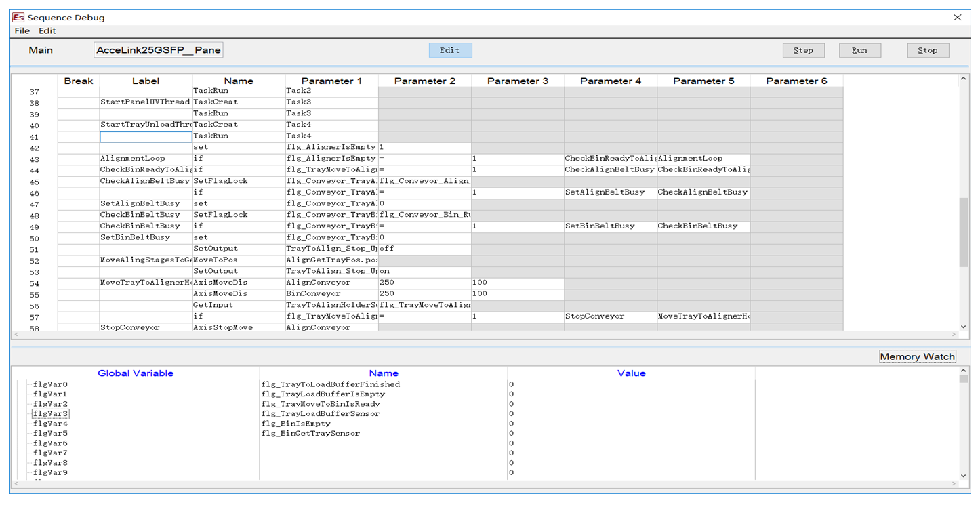Click flg_TrayLoadBufferSensor variable name

321,413
